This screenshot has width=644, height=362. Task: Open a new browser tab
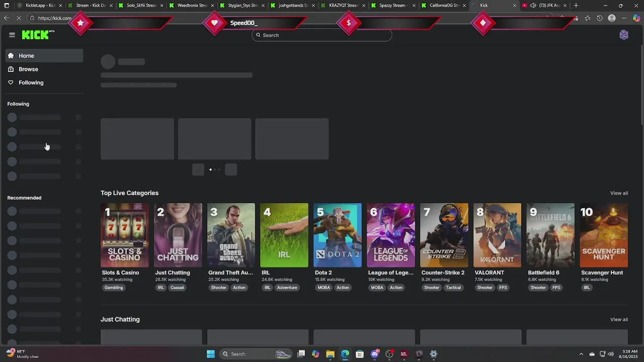(576, 6)
